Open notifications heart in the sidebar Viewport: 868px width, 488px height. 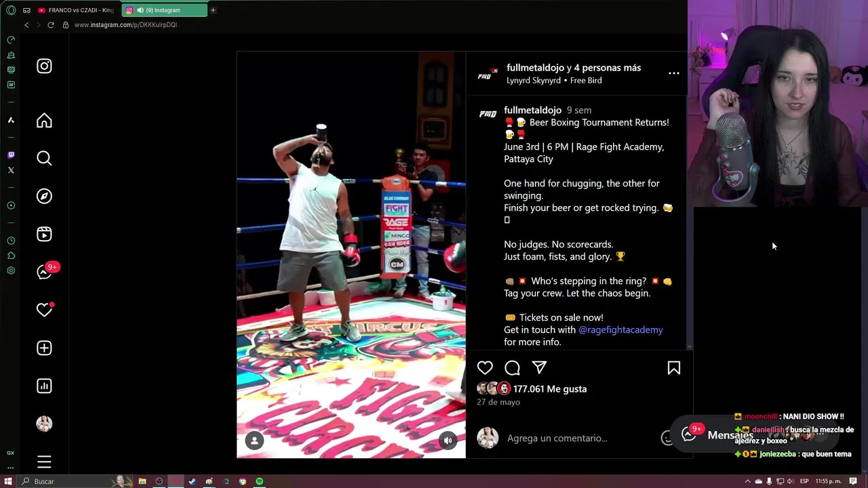click(x=45, y=309)
